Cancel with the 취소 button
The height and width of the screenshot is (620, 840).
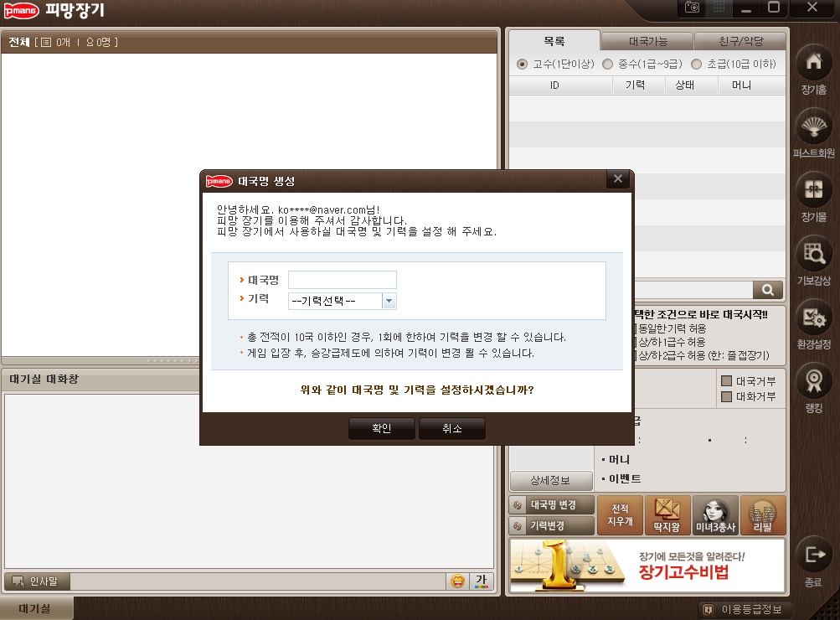(x=452, y=429)
